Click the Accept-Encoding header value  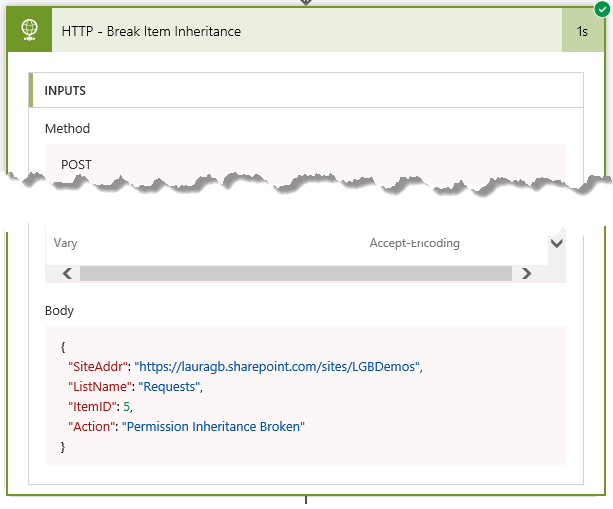click(x=414, y=243)
